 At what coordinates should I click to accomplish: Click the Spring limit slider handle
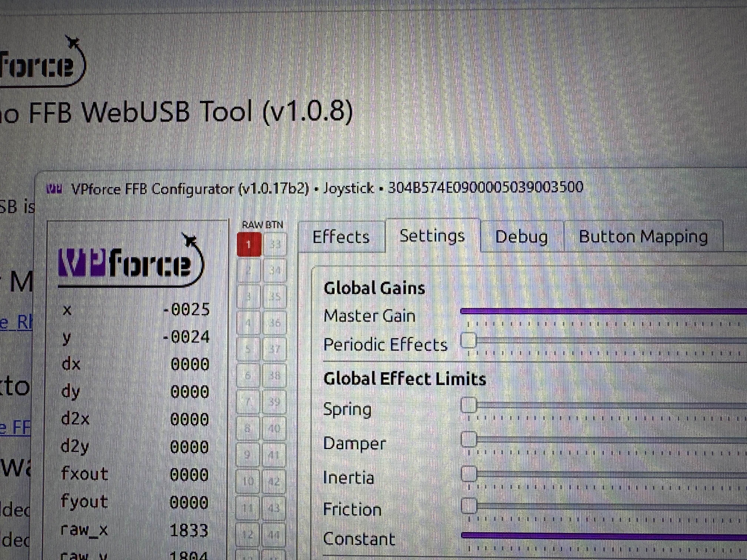(x=469, y=405)
